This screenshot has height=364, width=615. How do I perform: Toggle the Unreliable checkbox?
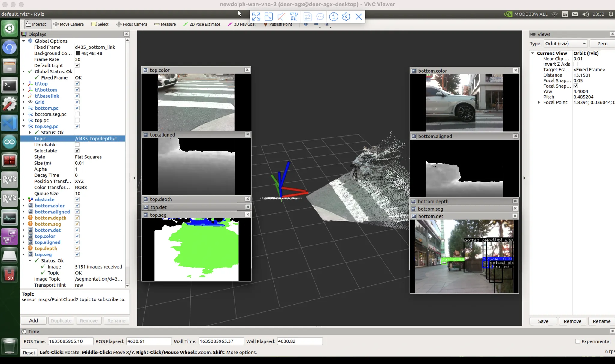click(x=77, y=145)
